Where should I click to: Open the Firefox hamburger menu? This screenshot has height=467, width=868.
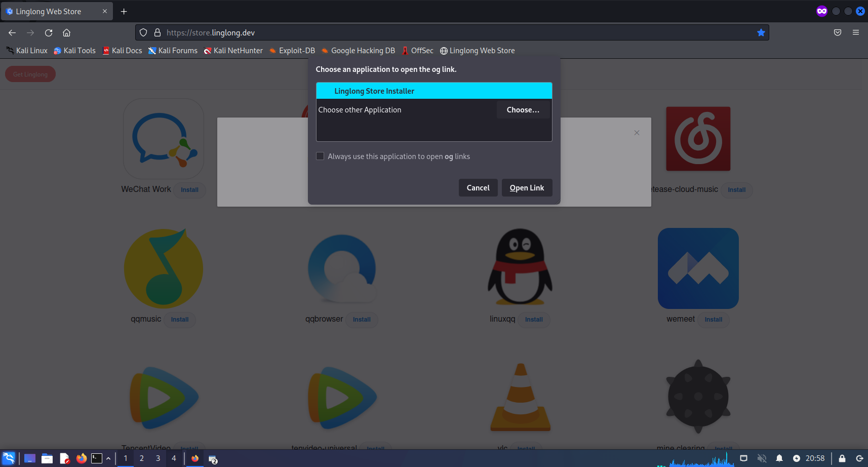pyautogui.click(x=856, y=32)
